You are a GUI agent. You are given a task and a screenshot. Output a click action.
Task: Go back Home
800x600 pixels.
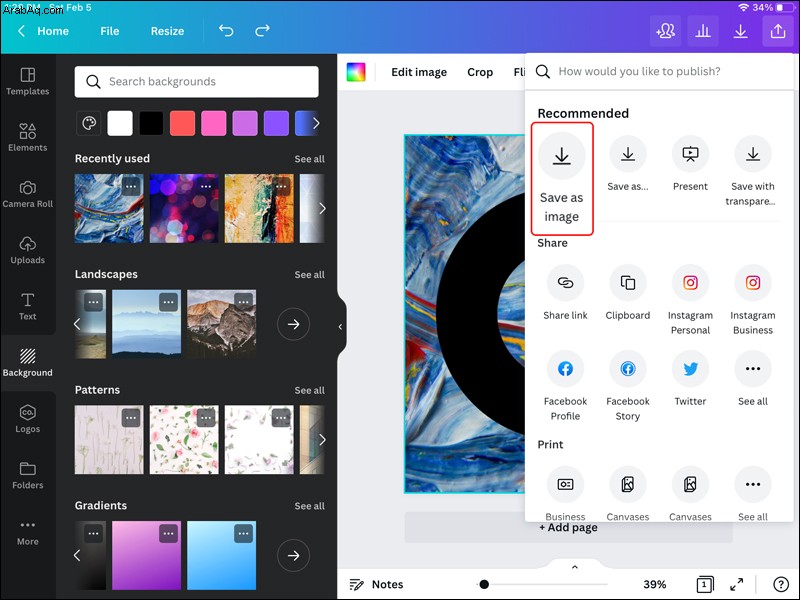pos(43,31)
